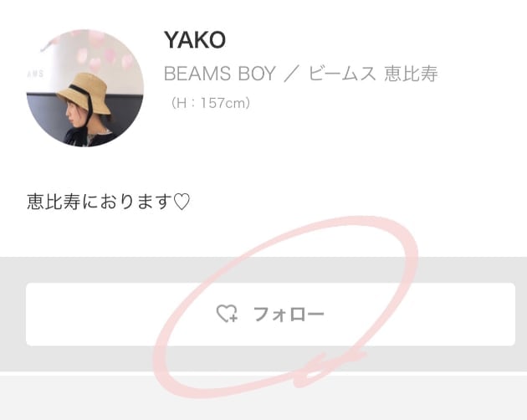Click the pink scribble tail of annotation
The height and width of the screenshot is (420, 527).
pyautogui.click(x=328, y=368)
